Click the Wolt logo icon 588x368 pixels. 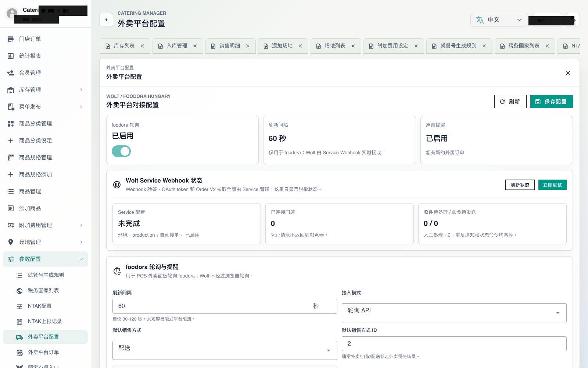(x=117, y=185)
